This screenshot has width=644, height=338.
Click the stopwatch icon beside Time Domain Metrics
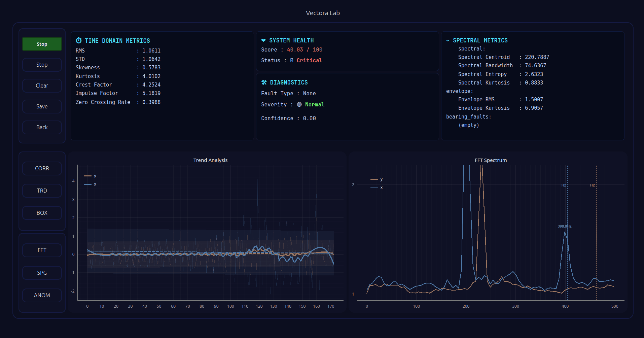(79, 40)
